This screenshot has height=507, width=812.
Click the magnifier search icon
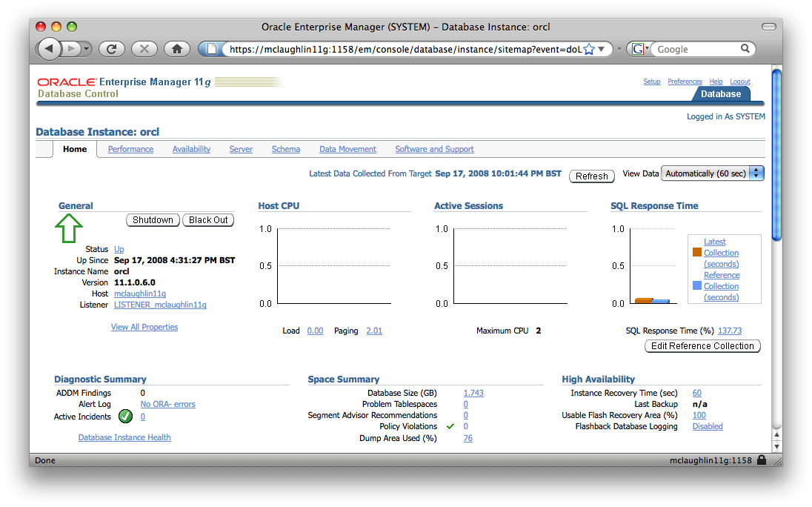click(745, 49)
